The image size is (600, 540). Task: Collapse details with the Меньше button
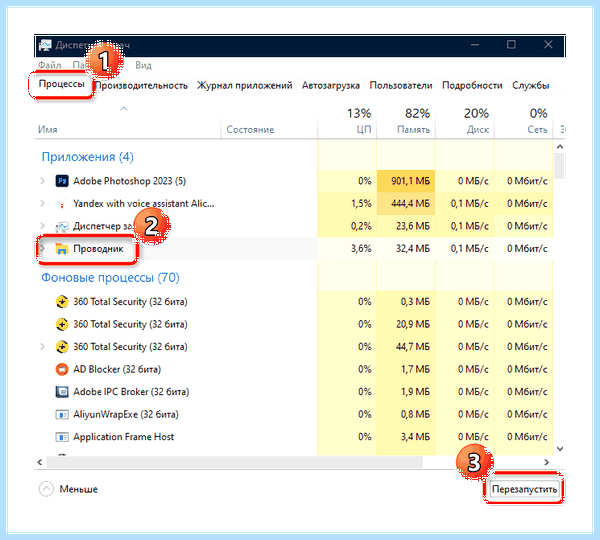(68, 489)
